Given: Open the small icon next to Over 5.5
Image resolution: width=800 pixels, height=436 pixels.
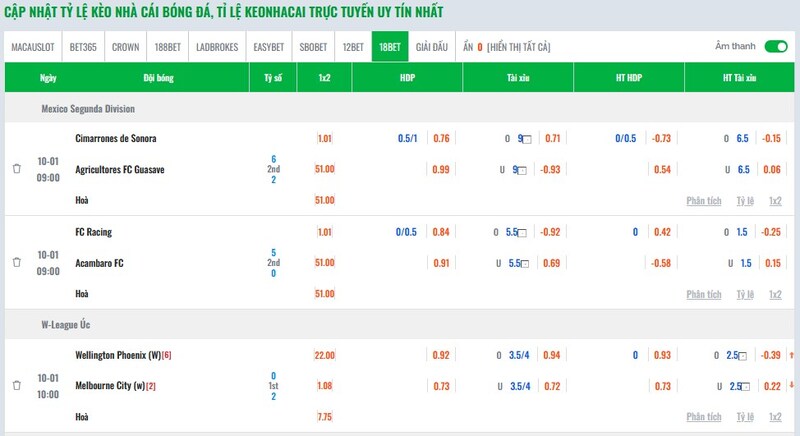Looking at the screenshot, I should click(524, 233).
